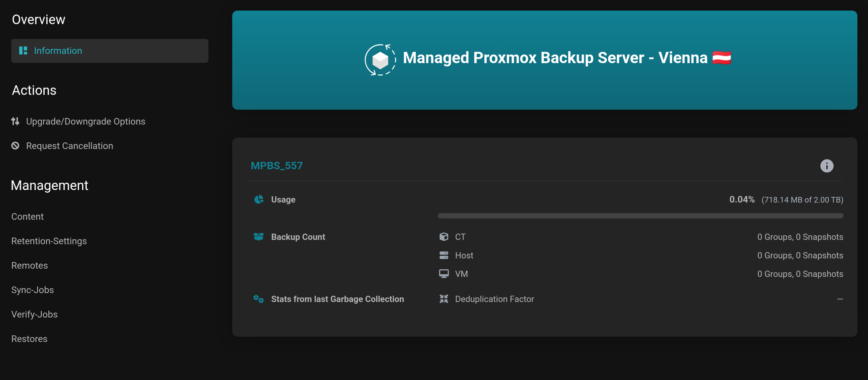Click the Upgrade/Downgrade sliders icon

tap(15, 121)
